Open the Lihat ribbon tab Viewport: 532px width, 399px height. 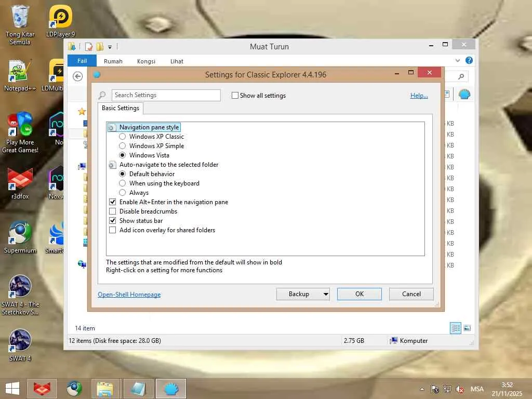point(177,61)
